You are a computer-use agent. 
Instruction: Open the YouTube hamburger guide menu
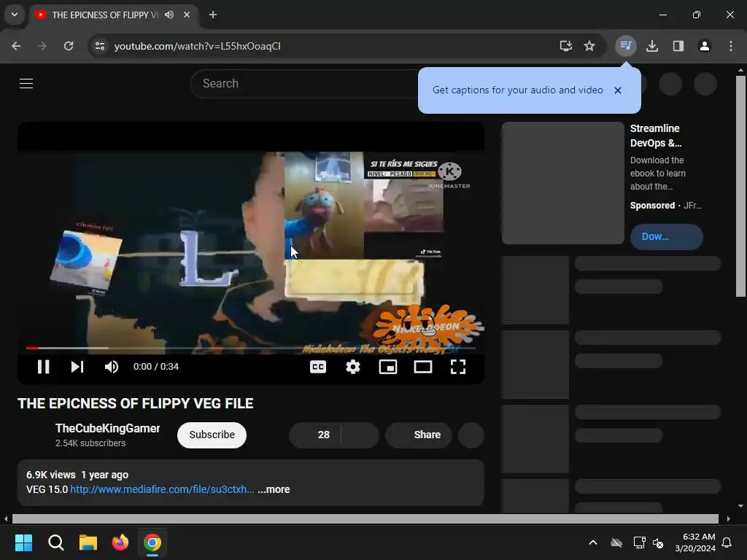coord(26,83)
